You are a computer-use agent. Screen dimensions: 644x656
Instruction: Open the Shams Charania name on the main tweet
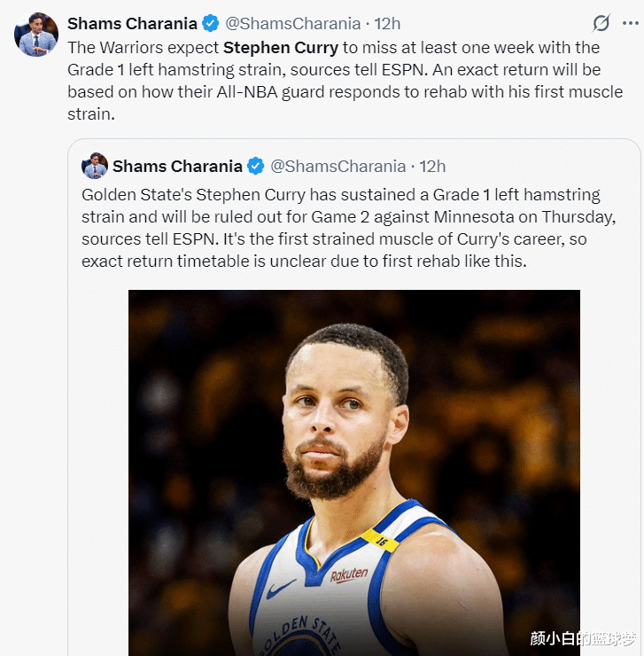point(133,23)
